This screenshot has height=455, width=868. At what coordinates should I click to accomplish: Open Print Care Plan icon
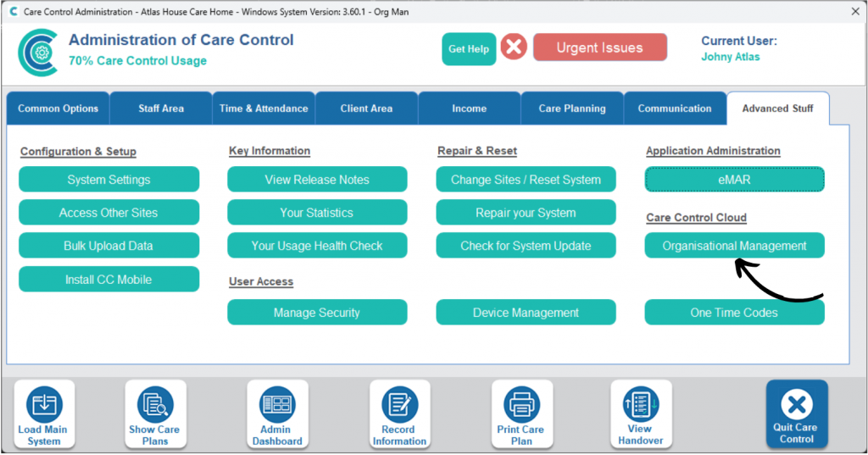click(x=521, y=414)
